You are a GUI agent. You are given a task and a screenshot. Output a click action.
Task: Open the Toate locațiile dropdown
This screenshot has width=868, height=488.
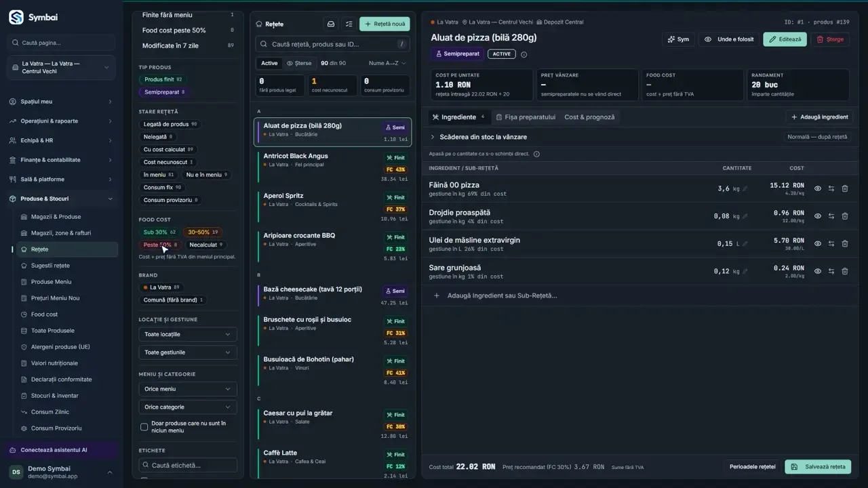[188, 334]
